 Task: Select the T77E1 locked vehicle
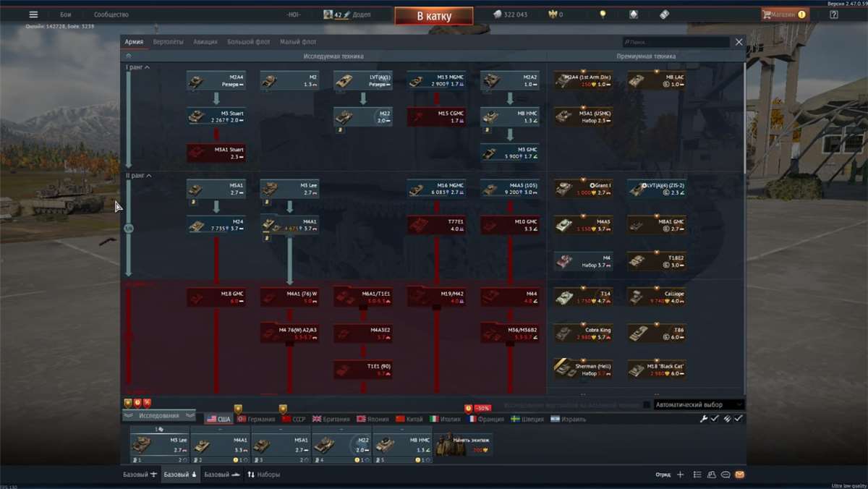click(x=436, y=225)
